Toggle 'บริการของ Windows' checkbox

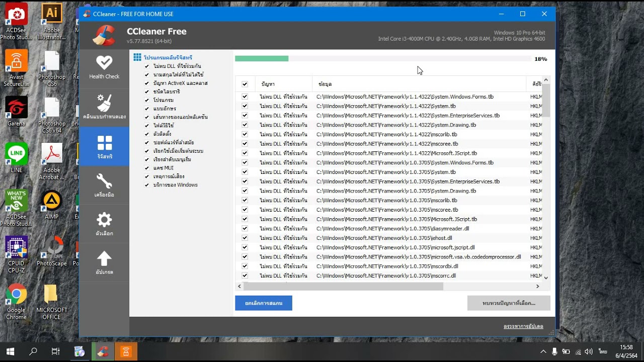click(x=146, y=185)
